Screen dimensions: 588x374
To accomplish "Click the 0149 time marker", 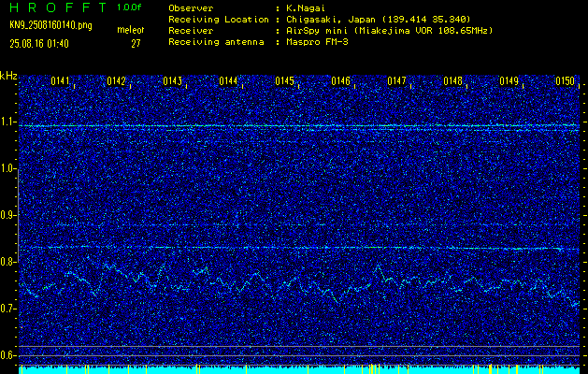I will (509, 81).
